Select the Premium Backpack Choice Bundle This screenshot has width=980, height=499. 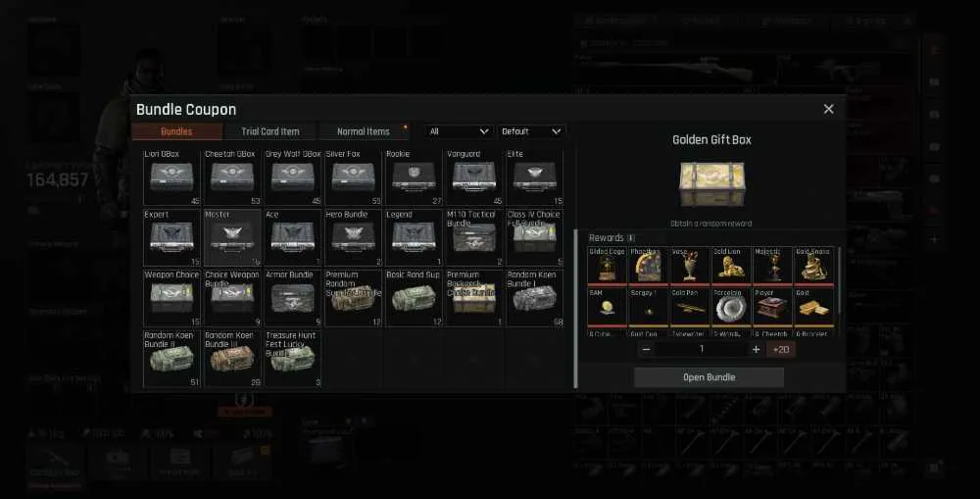click(x=474, y=298)
